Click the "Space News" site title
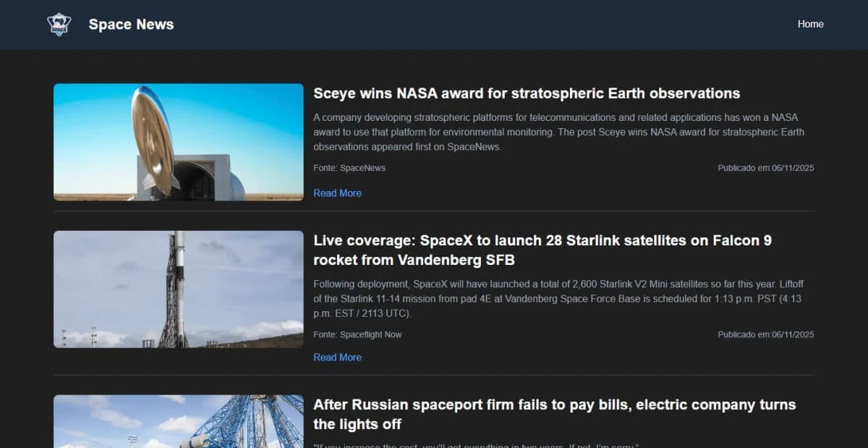Image resolution: width=868 pixels, height=448 pixels. click(131, 24)
